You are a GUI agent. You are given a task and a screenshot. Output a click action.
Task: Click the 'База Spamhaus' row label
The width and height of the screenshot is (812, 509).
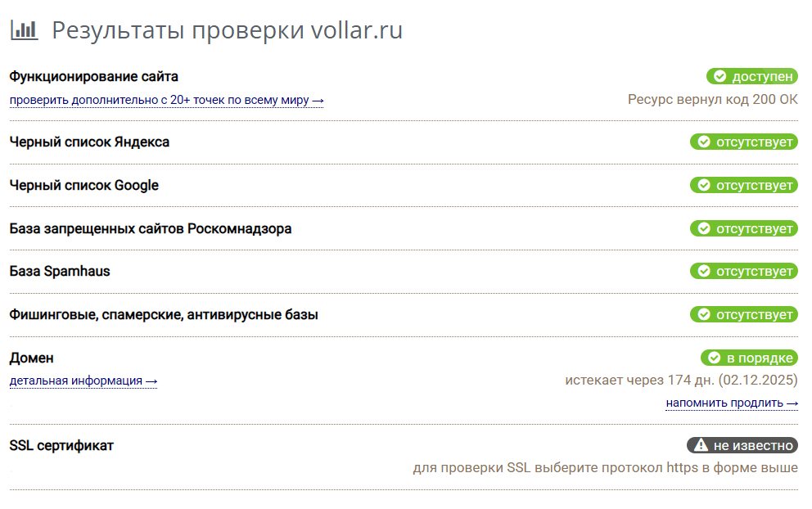click(60, 272)
